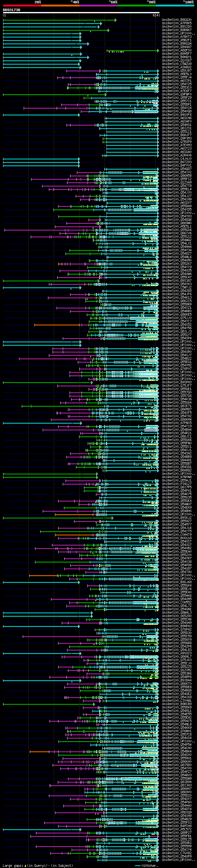197x868 pixels.
Task: Select hit UniRef100_Q869W0
Action: point(177,223)
